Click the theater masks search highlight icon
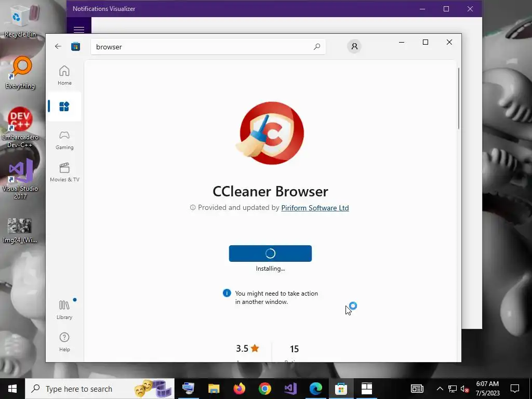532x399 pixels. coord(153,389)
